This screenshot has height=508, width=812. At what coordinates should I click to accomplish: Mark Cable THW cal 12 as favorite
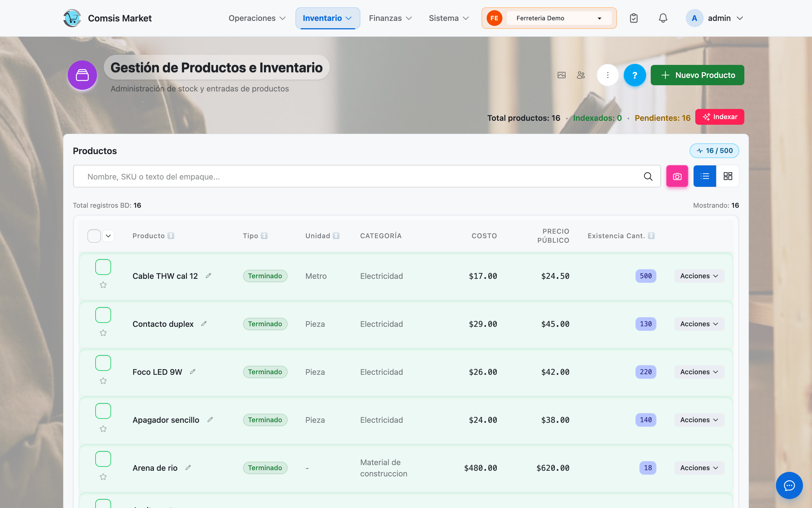tap(103, 285)
